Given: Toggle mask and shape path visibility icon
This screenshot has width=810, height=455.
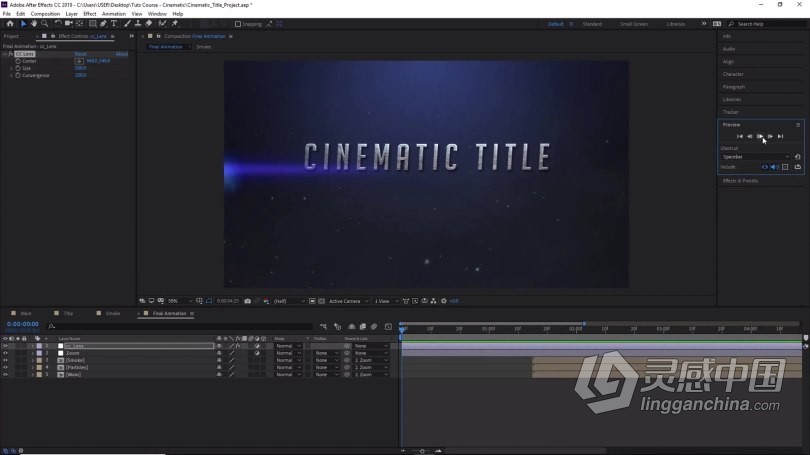Looking at the screenshot, I should click(209, 301).
